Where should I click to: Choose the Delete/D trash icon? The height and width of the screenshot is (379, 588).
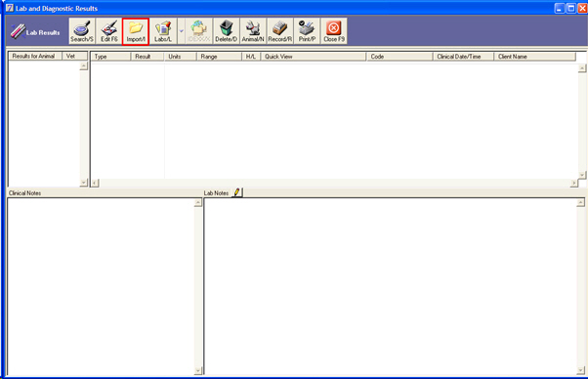(227, 31)
